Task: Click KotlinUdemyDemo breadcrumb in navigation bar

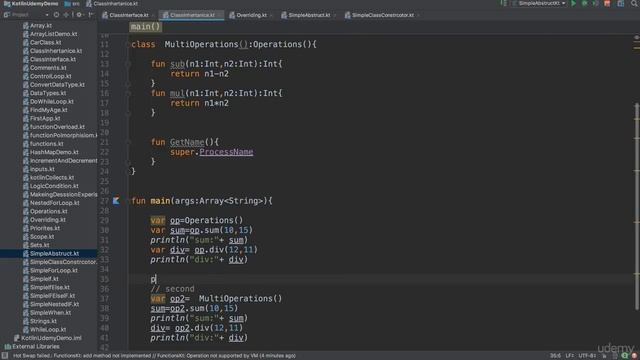Action: point(31,4)
